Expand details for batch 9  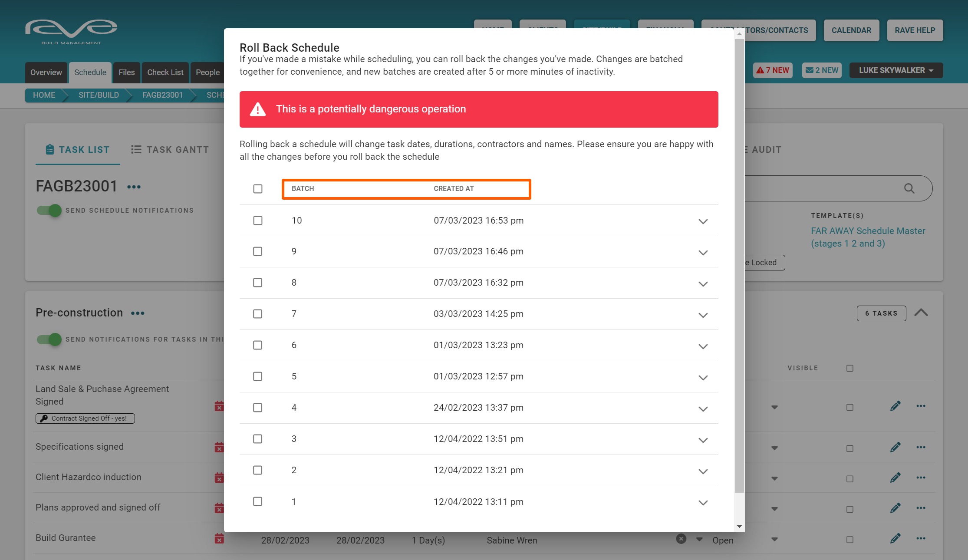pos(703,253)
